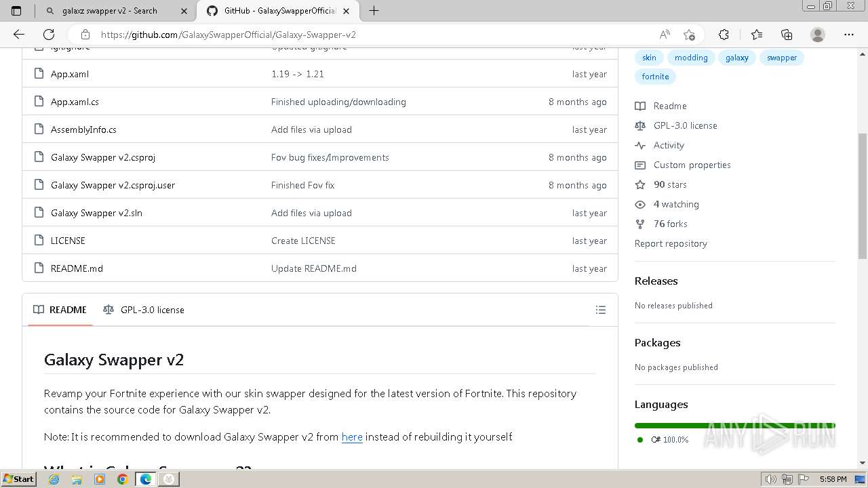
Task: Open Settings and more ellipsis menu
Action: pos(848,35)
